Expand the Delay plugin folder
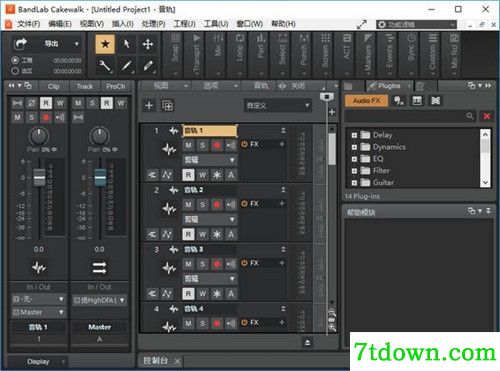 [x=354, y=135]
